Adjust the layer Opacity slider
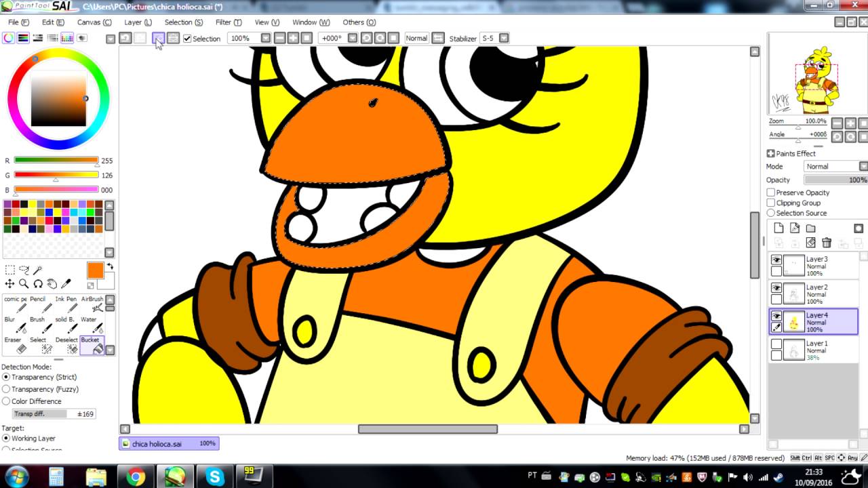 836,180
